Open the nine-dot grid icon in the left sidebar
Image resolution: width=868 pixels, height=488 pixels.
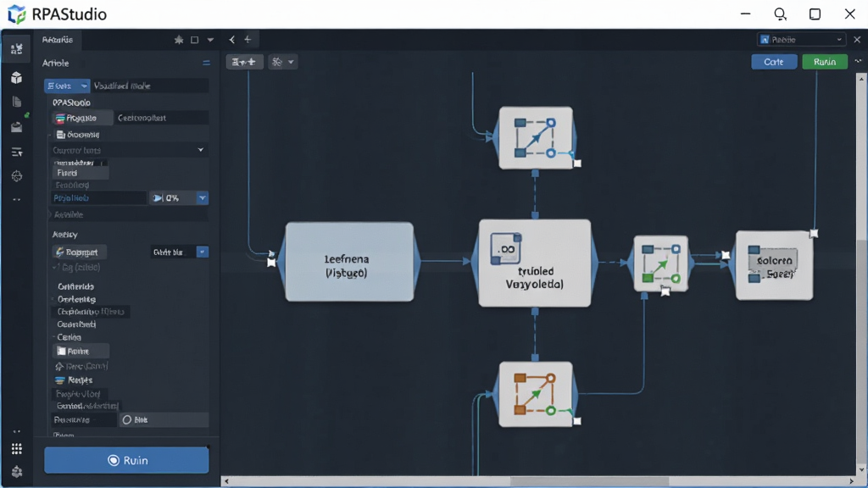point(17,448)
